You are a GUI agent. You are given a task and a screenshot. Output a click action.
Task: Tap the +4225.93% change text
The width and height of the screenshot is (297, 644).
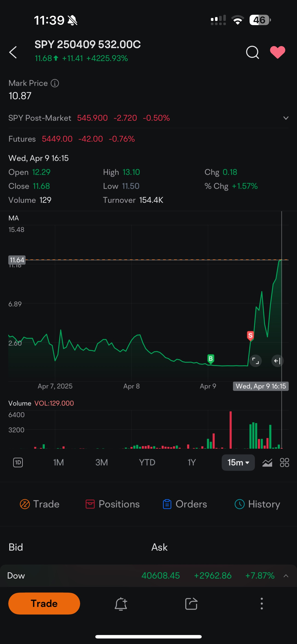[107, 58]
